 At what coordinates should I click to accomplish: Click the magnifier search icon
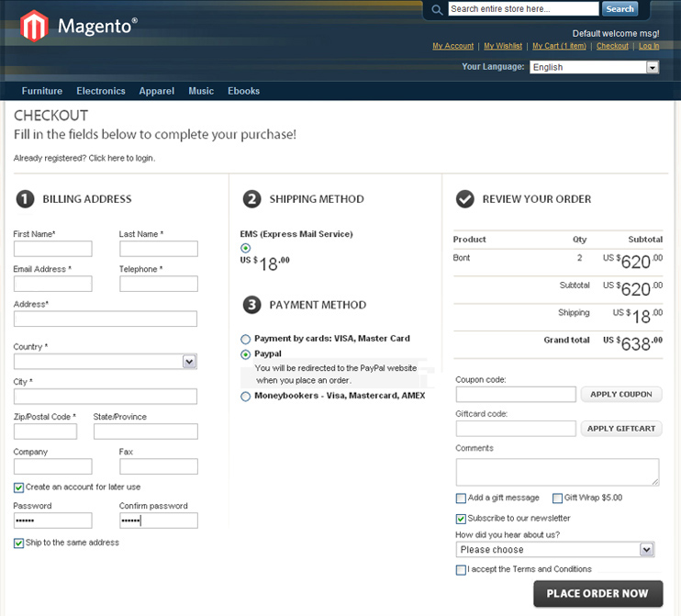coord(437,9)
